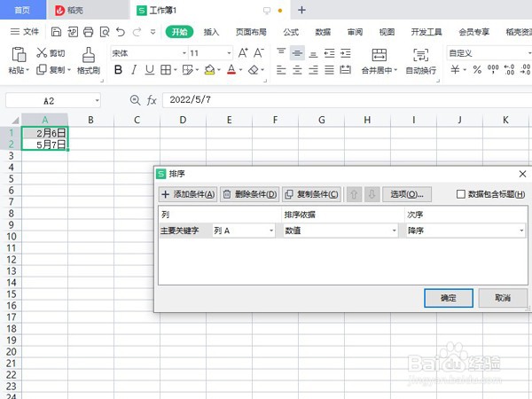Switch to the Insert ribbon tab

211,32
